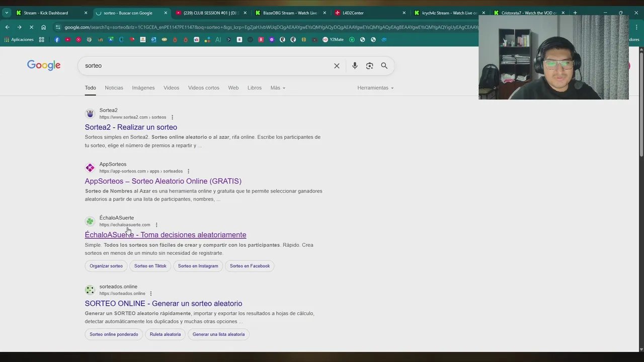Click the ÉchaloASuerte clover favicon
644x362 pixels.
[x=90, y=221]
